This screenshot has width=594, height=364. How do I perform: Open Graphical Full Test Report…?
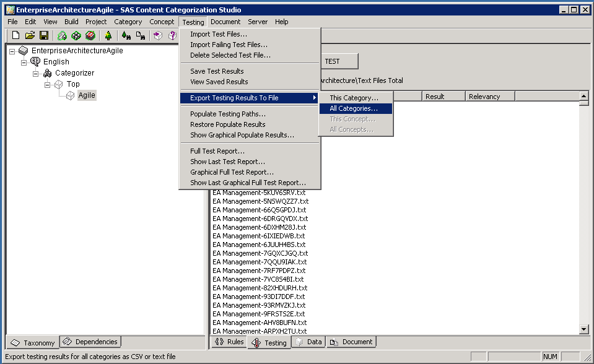[250, 172]
